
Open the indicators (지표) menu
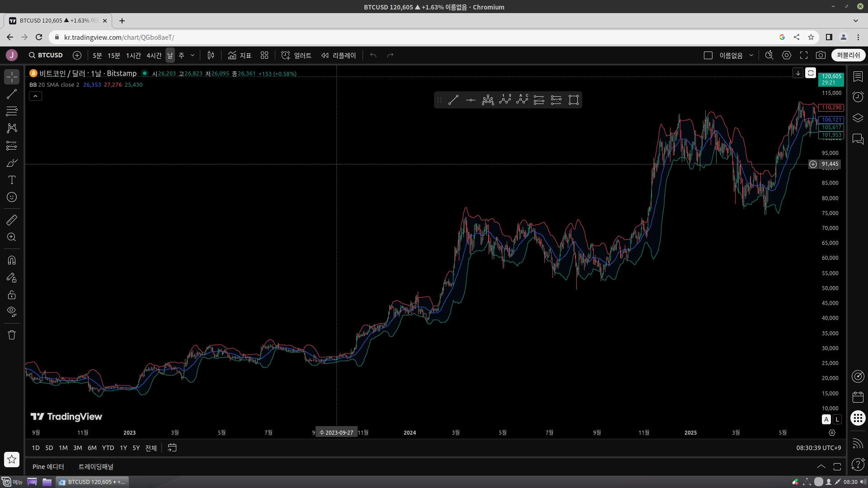tap(240, 55)
